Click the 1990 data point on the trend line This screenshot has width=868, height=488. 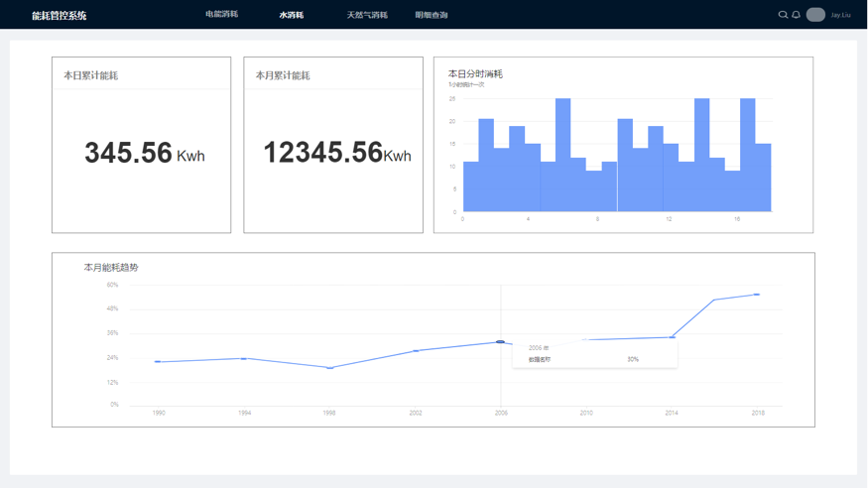coord(158,362)
